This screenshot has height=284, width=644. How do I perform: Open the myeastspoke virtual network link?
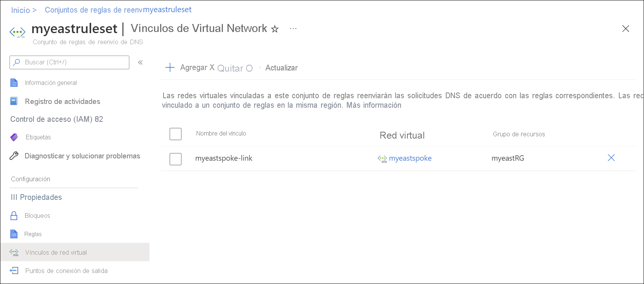coord(410,158)
